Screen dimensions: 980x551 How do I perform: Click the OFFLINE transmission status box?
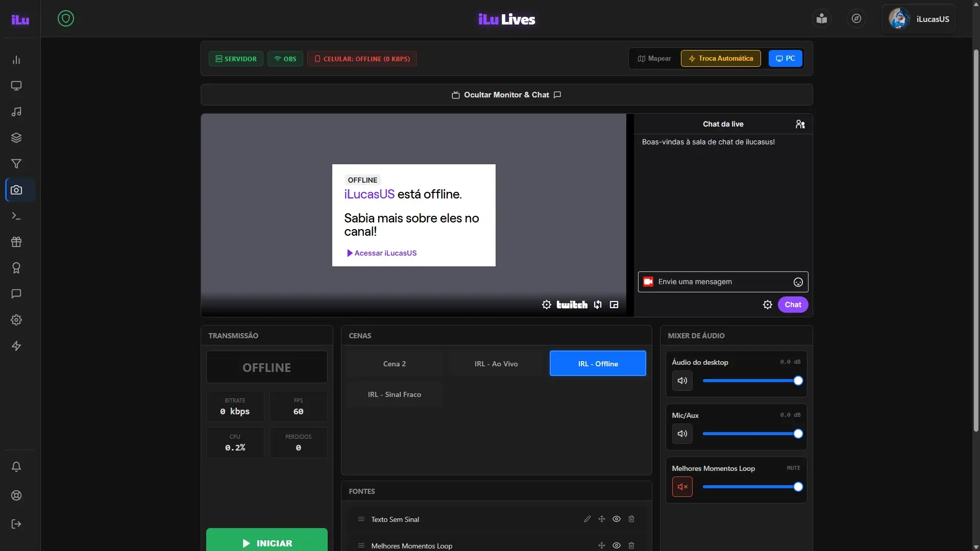point(267,367)
